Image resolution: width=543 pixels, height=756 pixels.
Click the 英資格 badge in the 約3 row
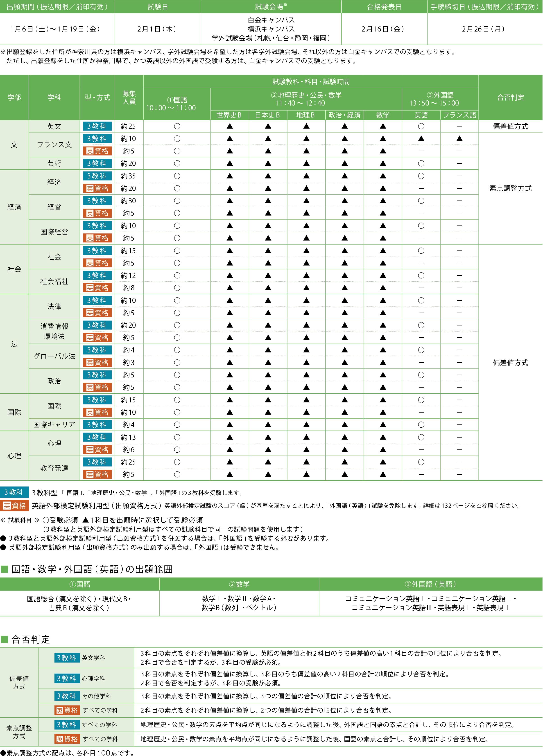click(x=97, y=362)
